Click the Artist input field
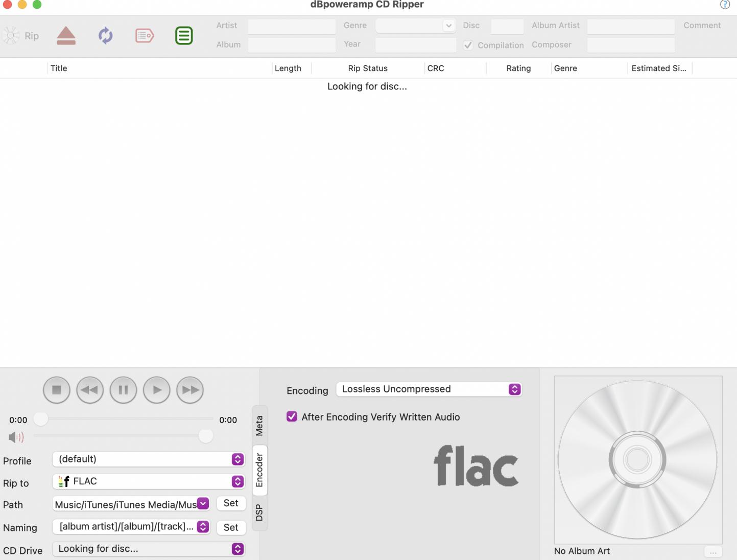Screen dimensions: 737x560 tap(292, 26)
